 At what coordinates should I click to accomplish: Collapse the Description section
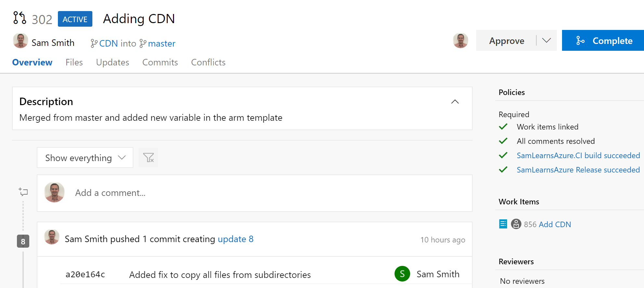point(455,102)
